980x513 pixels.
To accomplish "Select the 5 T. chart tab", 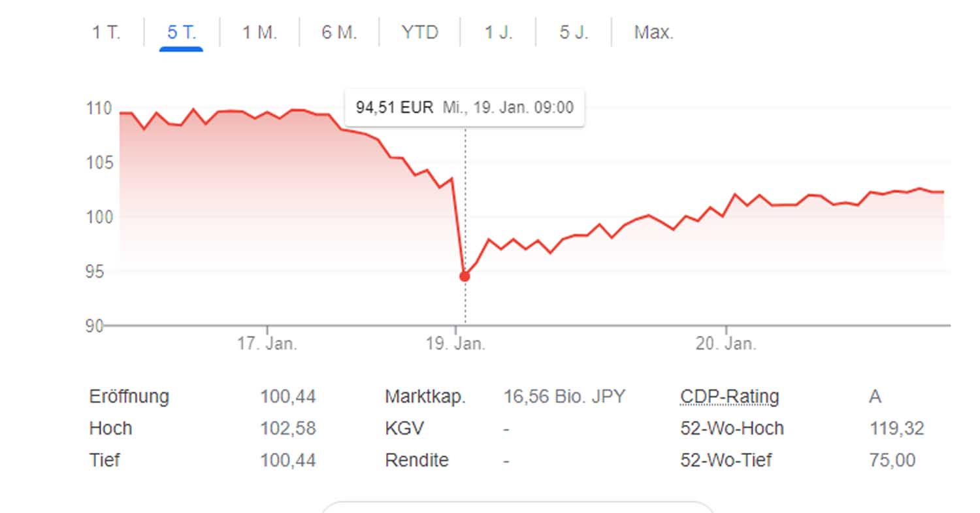I will (182, 32).
